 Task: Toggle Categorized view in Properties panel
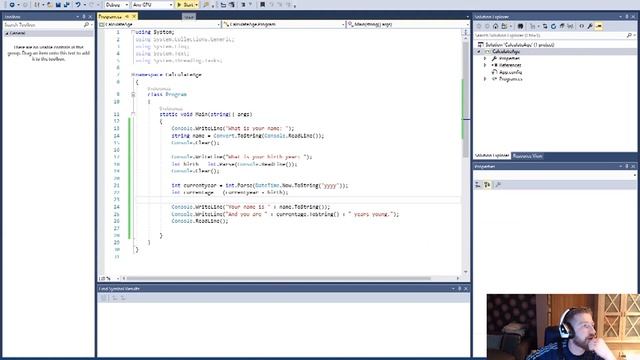click(x=478, y=185)
